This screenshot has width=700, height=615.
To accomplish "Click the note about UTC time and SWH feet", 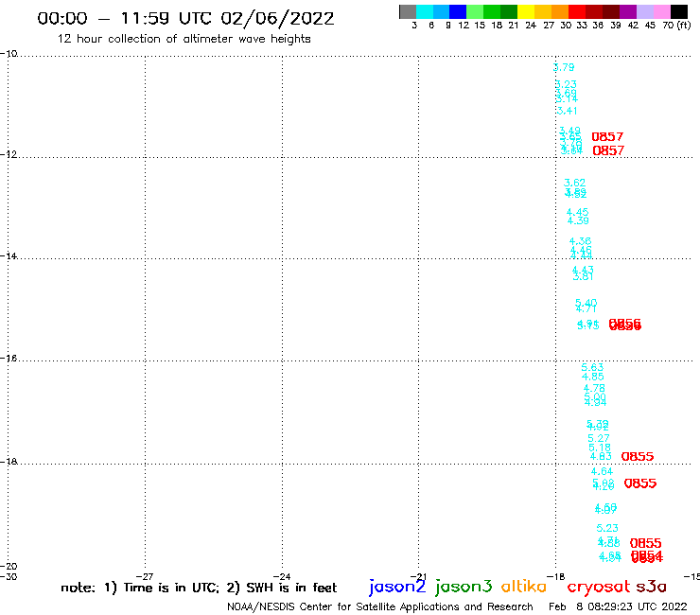I will pos(199,588).
